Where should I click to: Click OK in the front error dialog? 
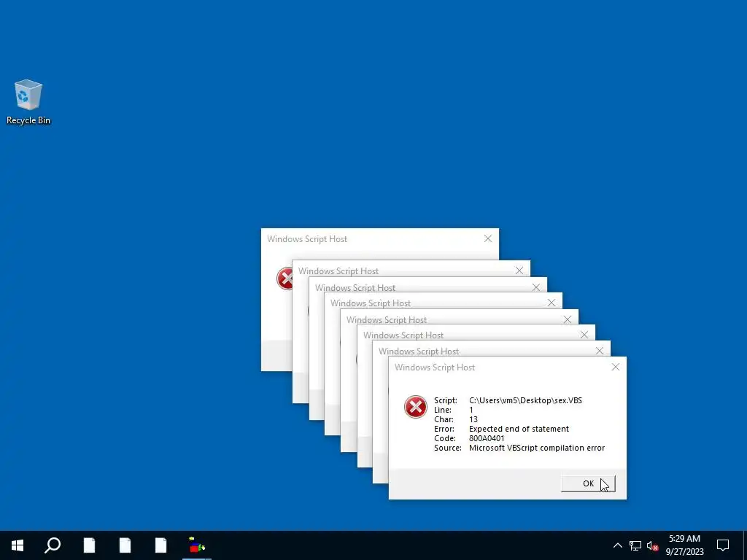[x=588, y=483]
